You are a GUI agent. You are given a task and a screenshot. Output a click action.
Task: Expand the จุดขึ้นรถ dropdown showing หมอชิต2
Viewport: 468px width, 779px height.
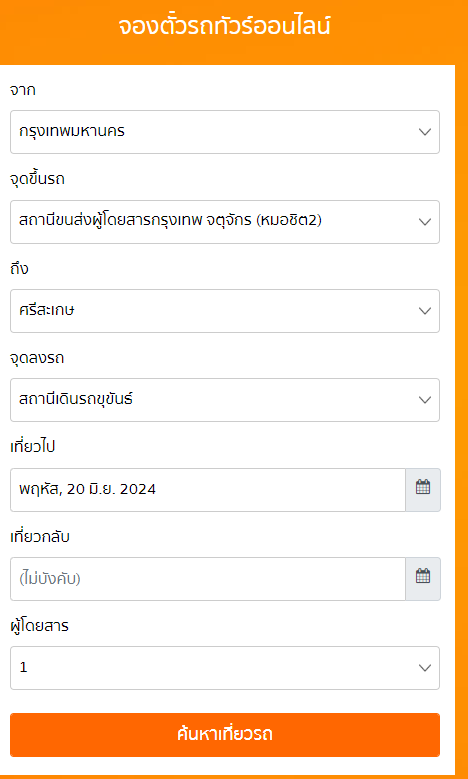pos(225,222)
